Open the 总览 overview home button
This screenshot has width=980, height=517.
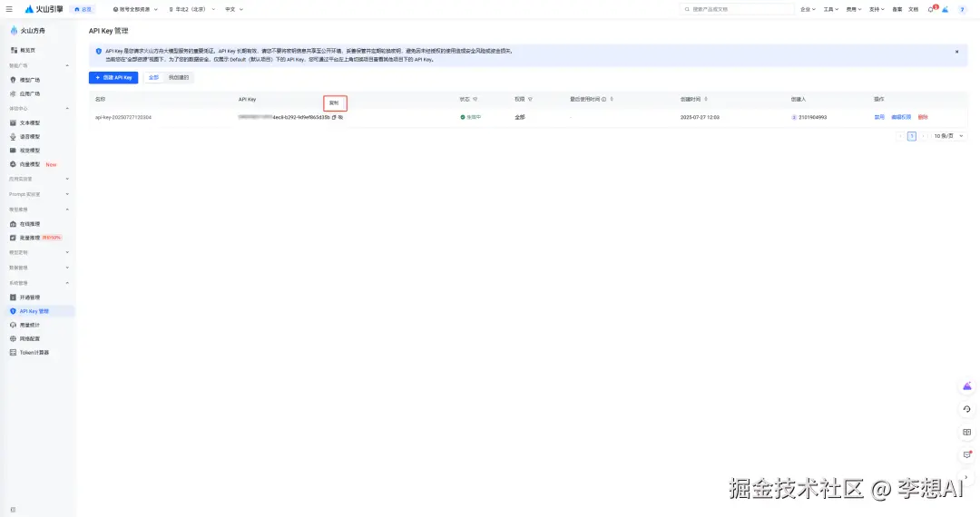pos(83,9)
